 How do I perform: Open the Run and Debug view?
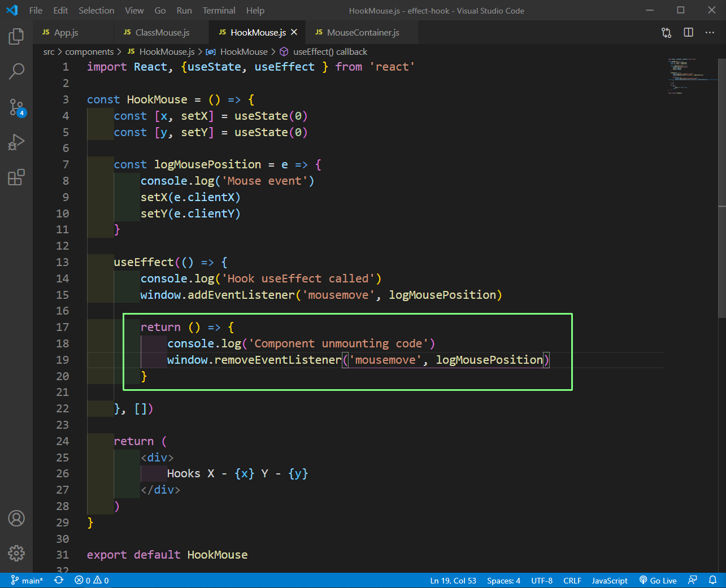point(16,142)
